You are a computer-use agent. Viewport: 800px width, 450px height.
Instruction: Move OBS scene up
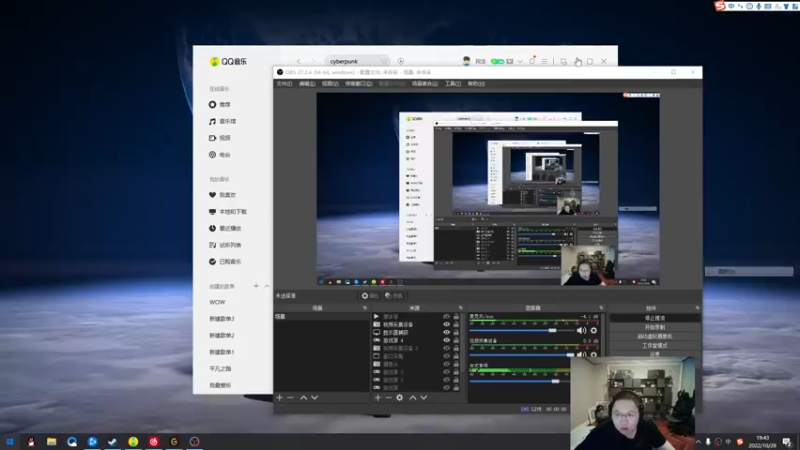tap(304, 397)
